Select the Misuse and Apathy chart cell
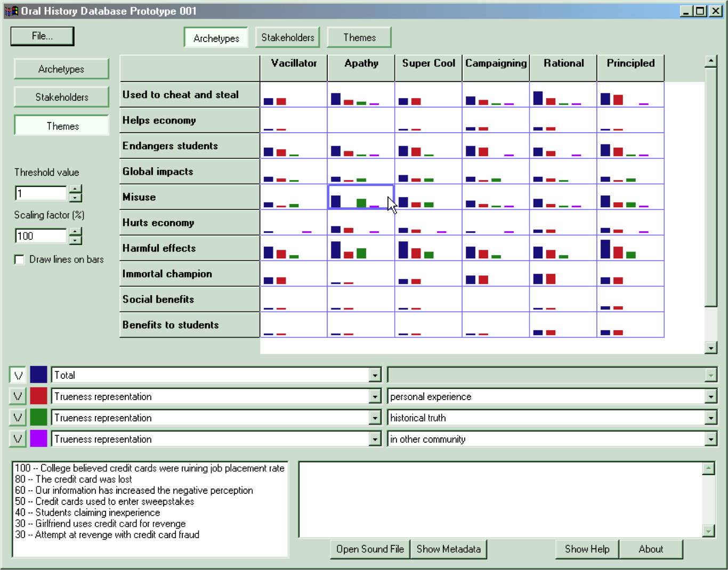The height and width of the screenshot is (570, 728). pyautogui.click(x=361, y=197)
